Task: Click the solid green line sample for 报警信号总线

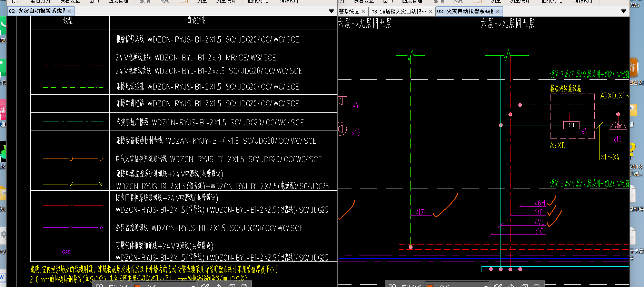Action: coord(73,39)
